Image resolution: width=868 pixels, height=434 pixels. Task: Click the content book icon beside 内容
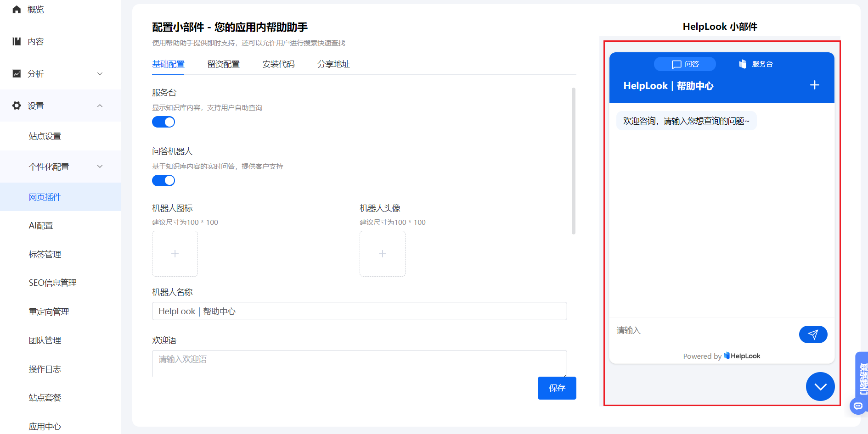tap(17, 41)
